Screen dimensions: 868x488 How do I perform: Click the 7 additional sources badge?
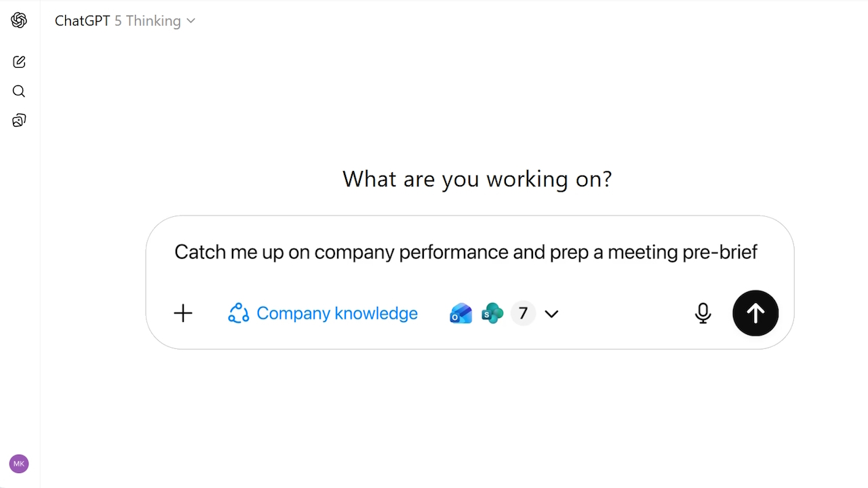click(523, 313)
